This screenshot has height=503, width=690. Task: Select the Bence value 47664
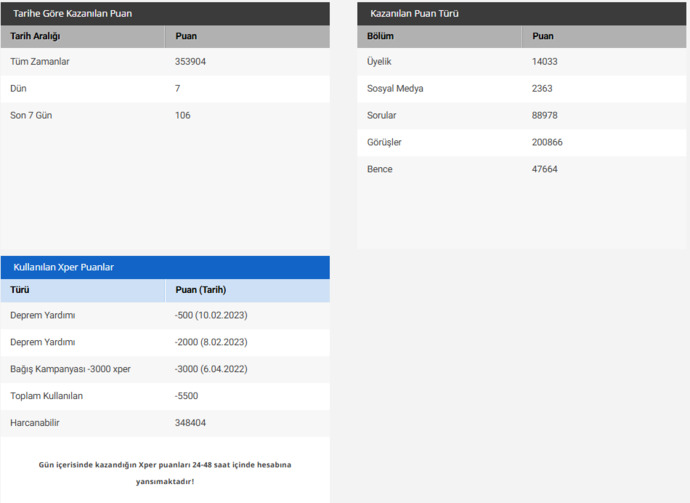coord(544,169)
